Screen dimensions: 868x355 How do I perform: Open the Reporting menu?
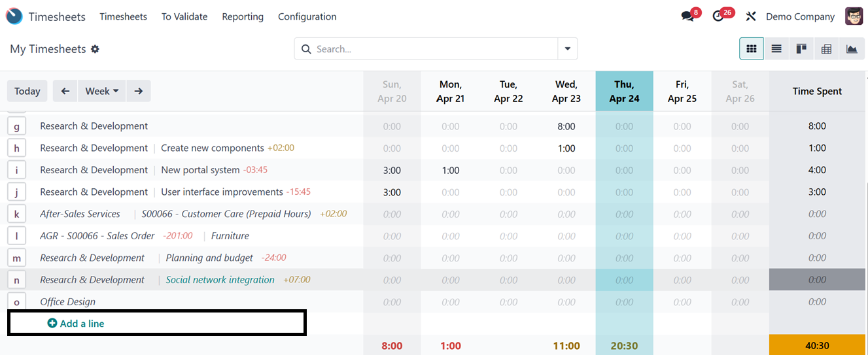point(243,16)
